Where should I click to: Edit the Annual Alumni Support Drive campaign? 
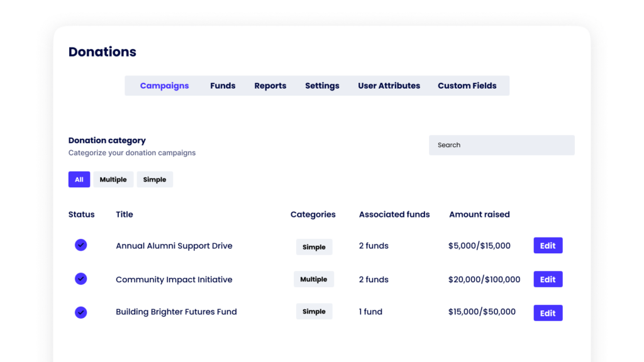(548, 246)
